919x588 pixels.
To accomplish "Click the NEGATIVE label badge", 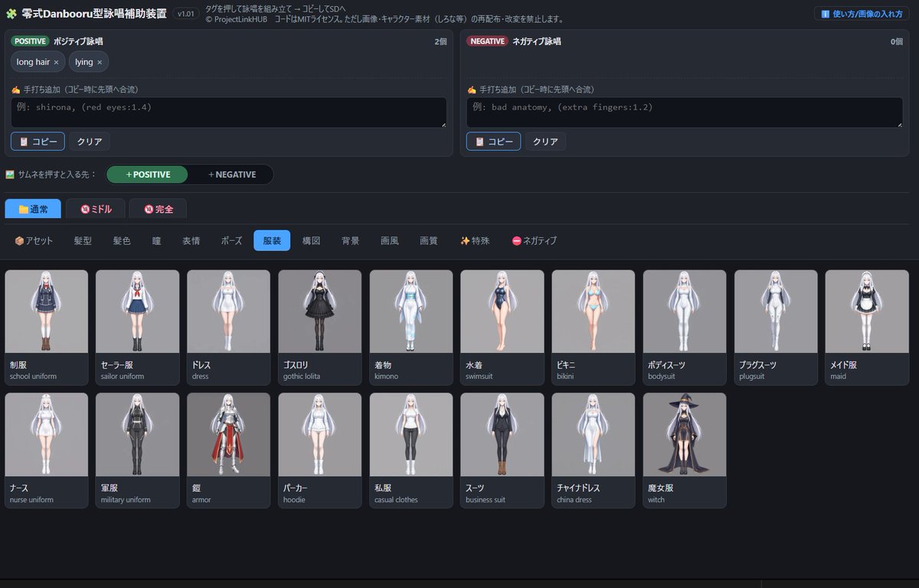I will pos(486,41).
